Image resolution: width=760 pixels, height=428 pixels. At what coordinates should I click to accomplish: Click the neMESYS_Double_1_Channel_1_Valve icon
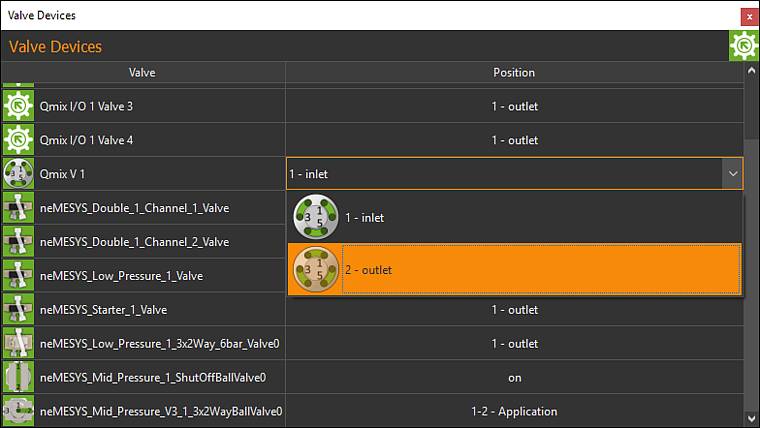pyautogui.click(x=18, y=208)
